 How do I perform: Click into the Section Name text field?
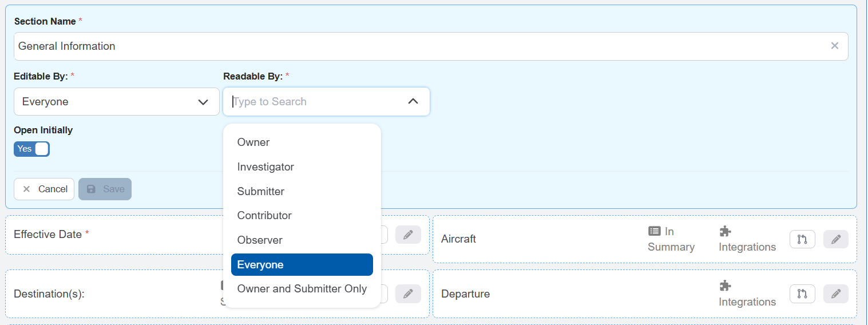pos(401,46)
